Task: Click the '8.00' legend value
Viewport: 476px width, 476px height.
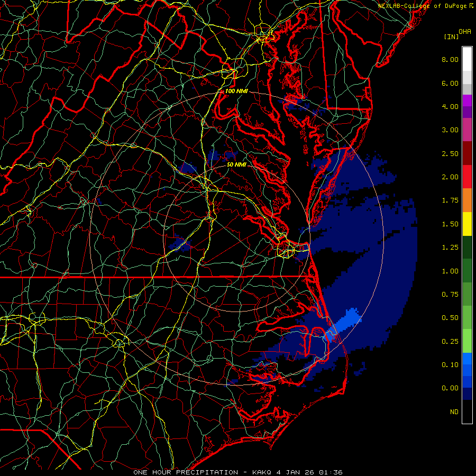Action: click(450, 59)
